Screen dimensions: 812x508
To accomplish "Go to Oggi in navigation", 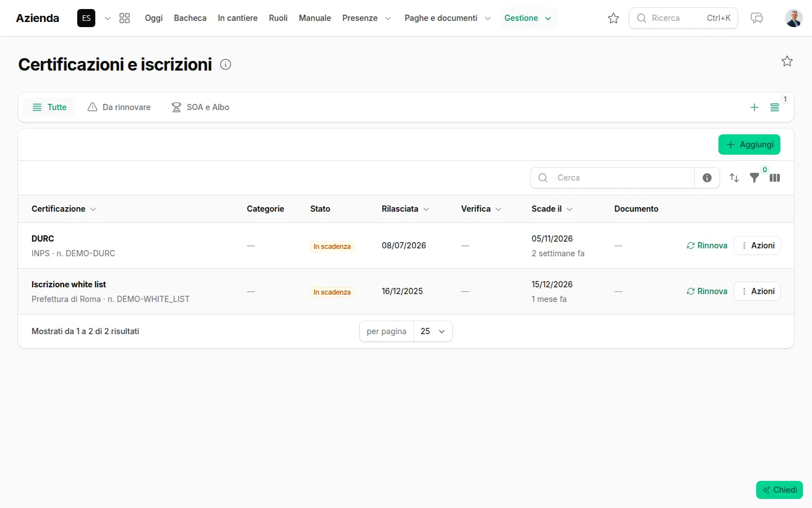I will coord(153,18).
